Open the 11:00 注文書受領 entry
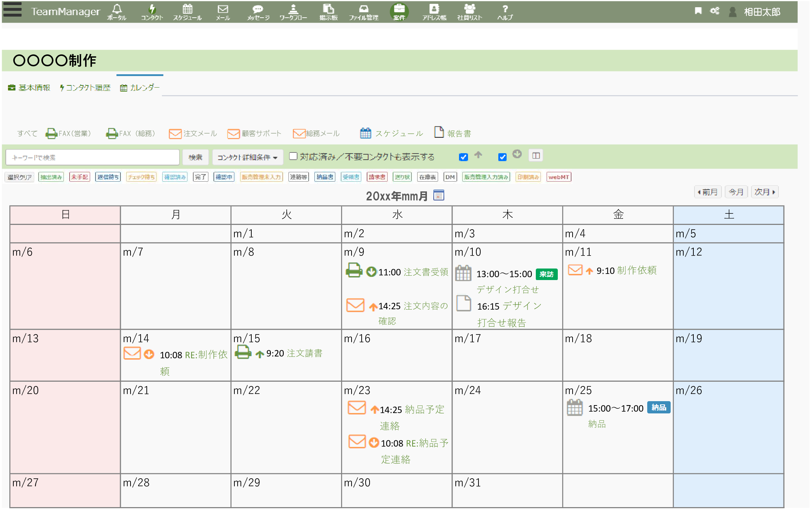The width and height of the screenshot is (812, 510). tap(413, 272)
